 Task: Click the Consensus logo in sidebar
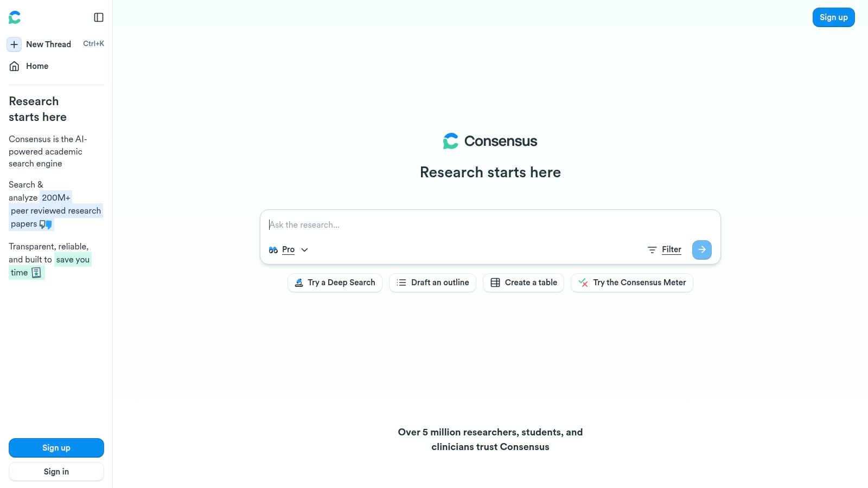pyautogui.click(x=15, y=17)
